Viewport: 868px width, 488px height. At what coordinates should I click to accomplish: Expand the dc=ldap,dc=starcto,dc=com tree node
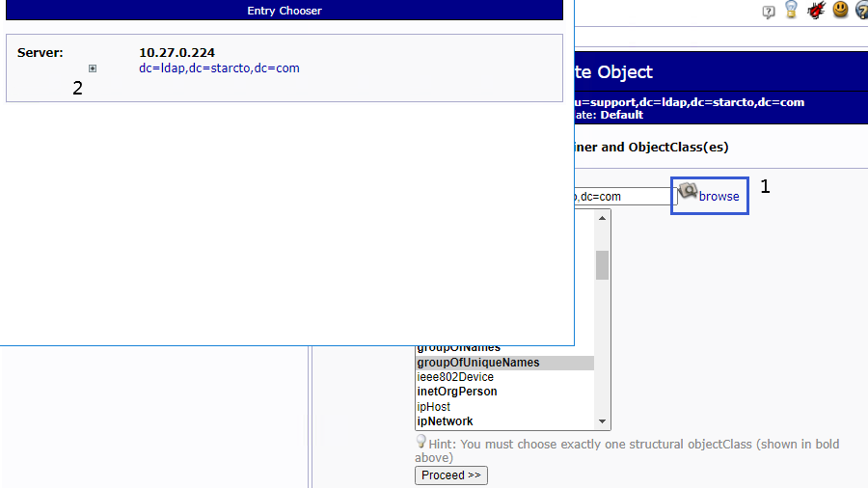pos(93,68)
